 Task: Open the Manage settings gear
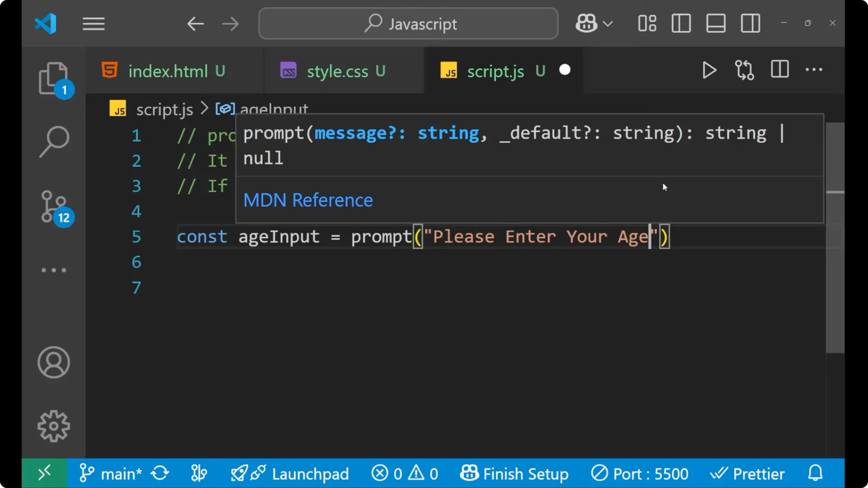click(x=54, y=425)
